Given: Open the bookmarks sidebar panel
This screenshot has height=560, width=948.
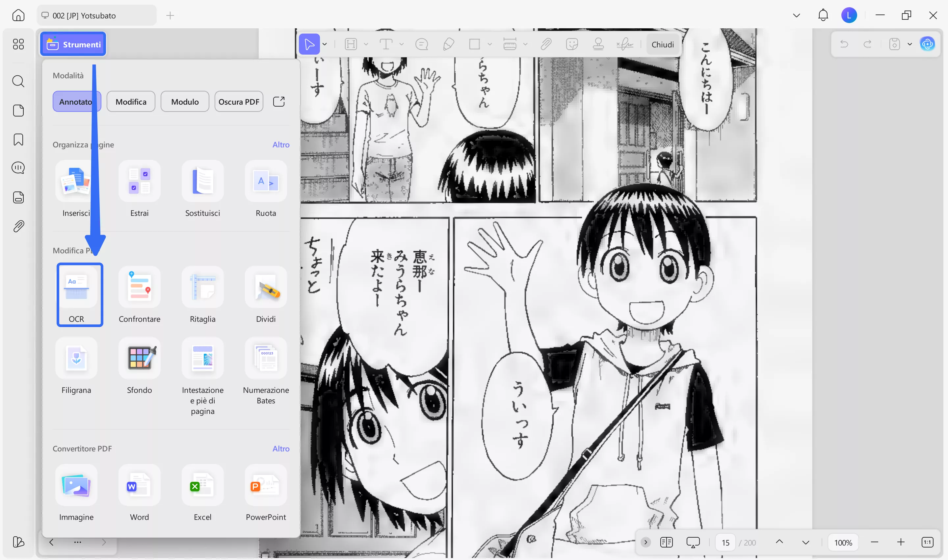Looking at the screenshot, I should (18, 140).
